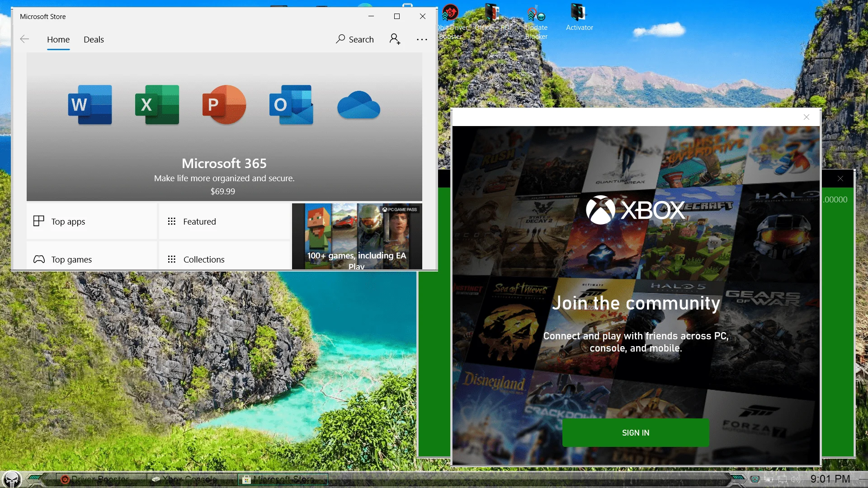This screenshot has height=488, width=868.
Task: Click the Word icon in the banner
Action: coord(90,105)
